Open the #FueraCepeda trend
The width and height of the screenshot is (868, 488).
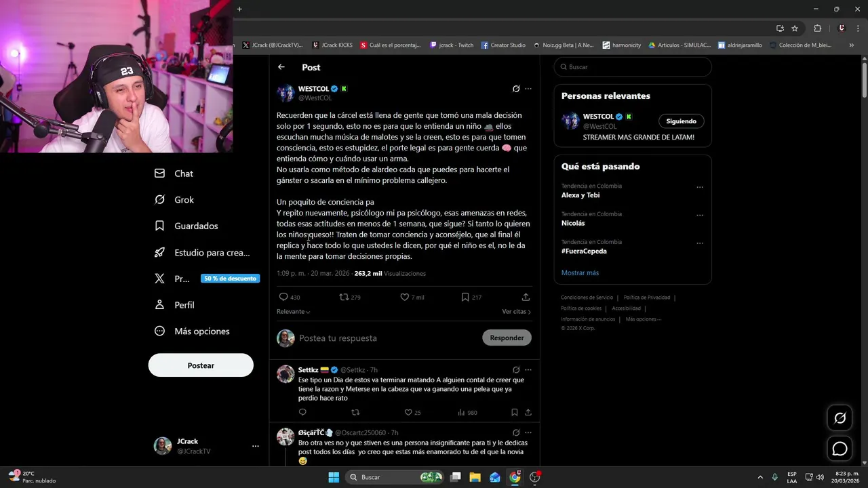pyautogui.click(x=584, y=251)
